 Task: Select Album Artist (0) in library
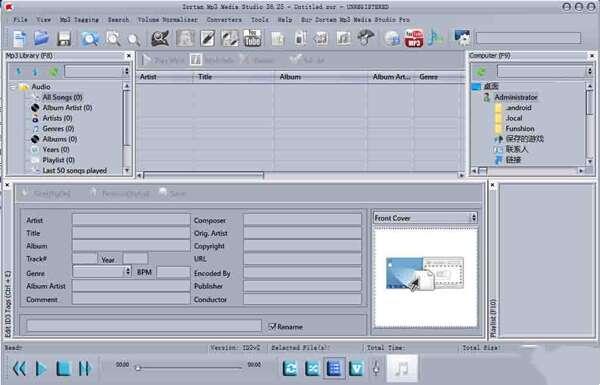pyautogui.click(x=67, y=108)
